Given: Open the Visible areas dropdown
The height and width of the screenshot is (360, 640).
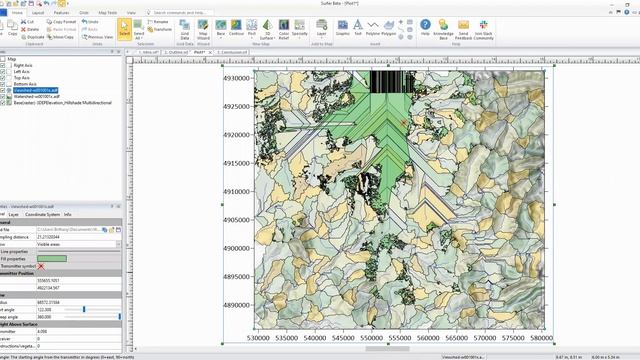Looking at the screenshot, I should (x=118, y=244).
